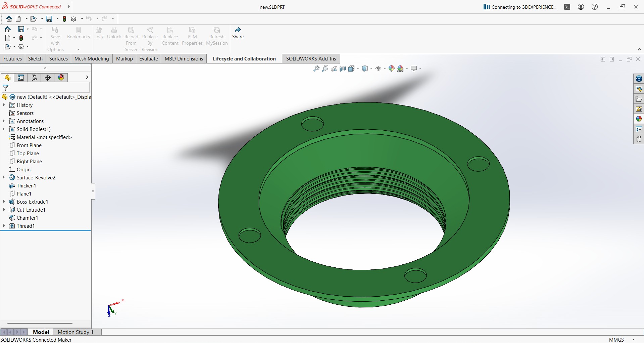Open the Options gear dropdown arrow

point(82,19)
